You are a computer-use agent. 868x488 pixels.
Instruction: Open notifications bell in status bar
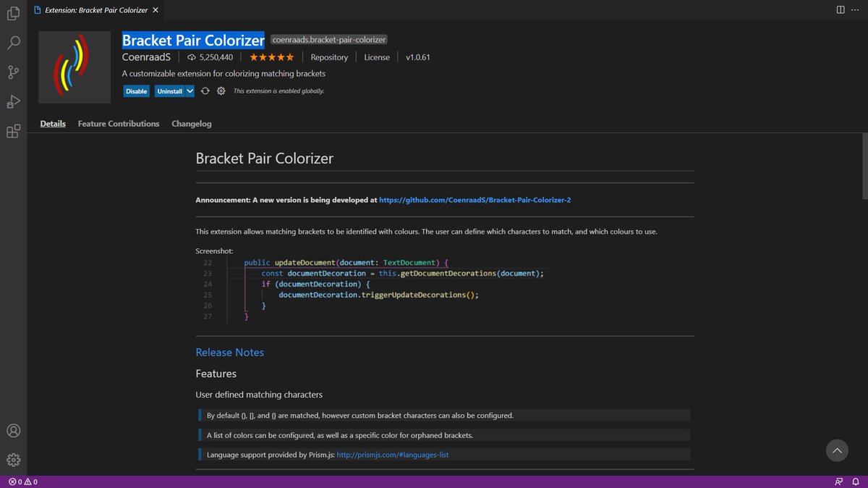point(856,481)
